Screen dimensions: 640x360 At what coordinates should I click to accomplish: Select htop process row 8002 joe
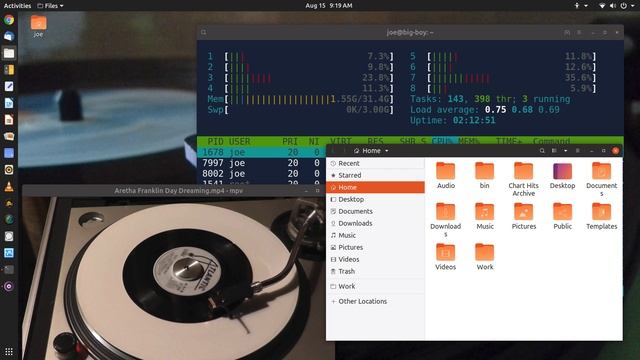262,173
